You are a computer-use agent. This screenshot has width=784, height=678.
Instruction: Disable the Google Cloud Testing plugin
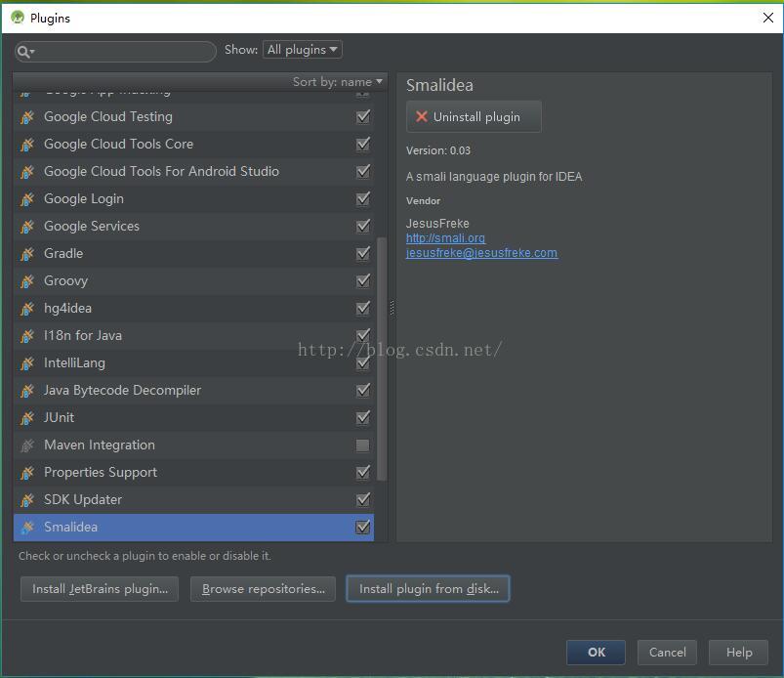click(x=363, y=116)
